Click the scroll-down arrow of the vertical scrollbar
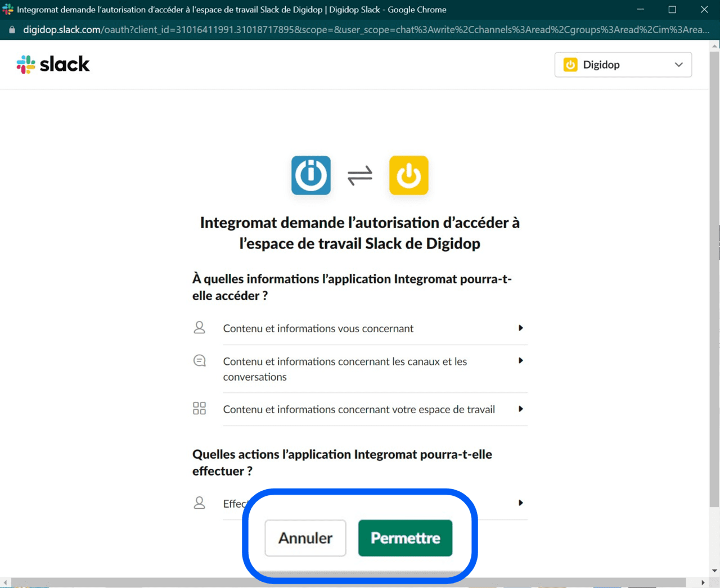 point(714,571)
